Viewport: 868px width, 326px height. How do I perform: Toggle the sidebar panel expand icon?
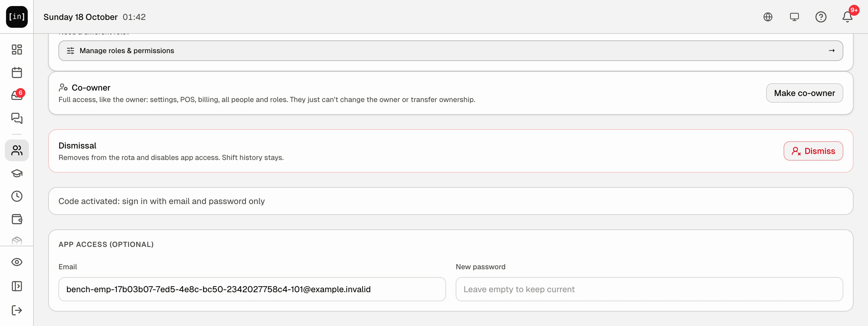coord(17,286)
